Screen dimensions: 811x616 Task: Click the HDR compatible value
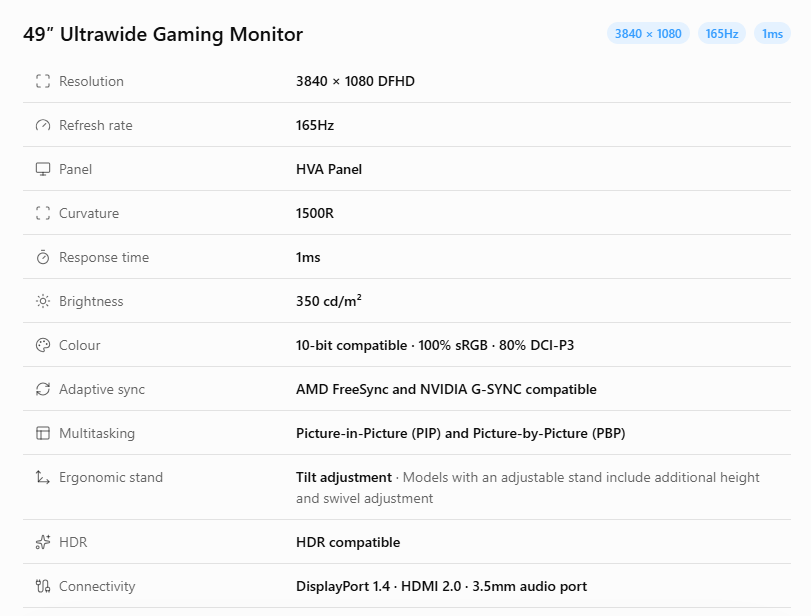[x=348, y=542]
